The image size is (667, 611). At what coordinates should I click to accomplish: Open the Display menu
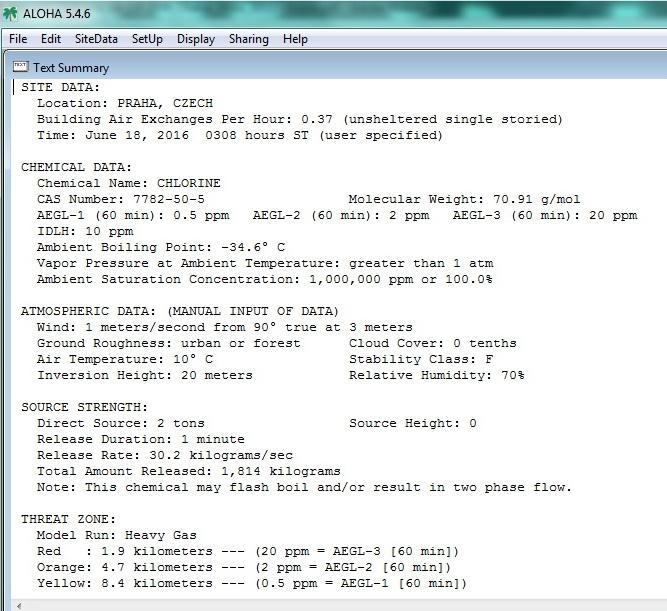(x=196, y=39)
